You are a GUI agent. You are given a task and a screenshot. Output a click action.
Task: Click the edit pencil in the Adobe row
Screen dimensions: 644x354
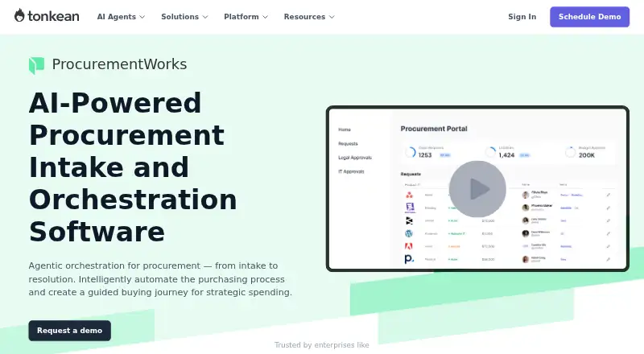pos(609,246)
